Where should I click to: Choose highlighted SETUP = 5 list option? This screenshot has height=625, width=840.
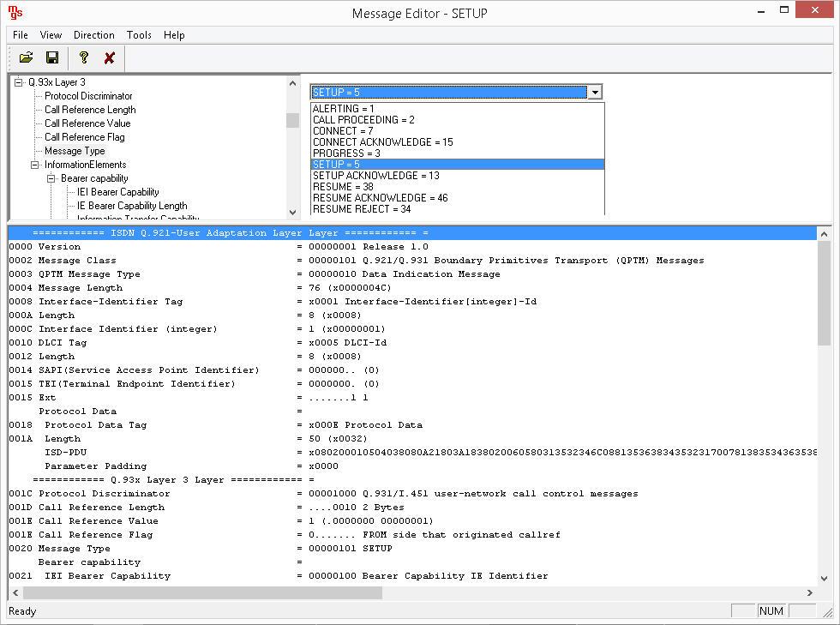point(458,165)
